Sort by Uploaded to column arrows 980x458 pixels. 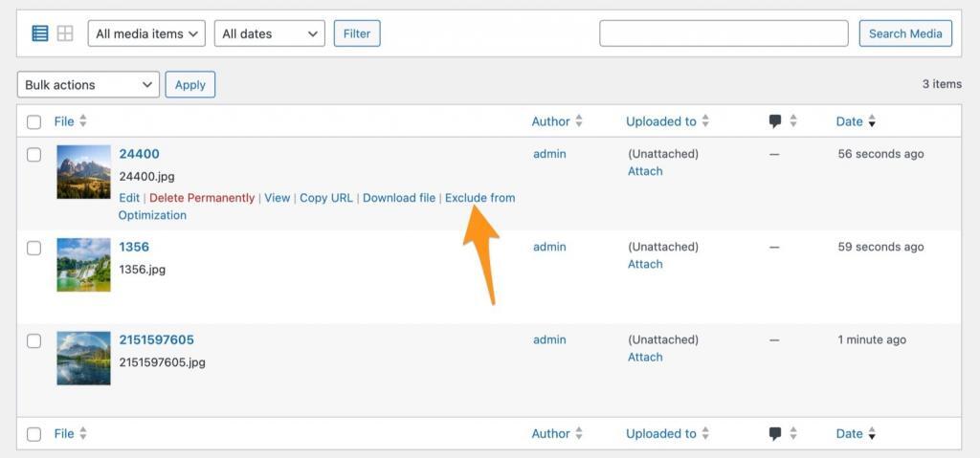point(705,121)
